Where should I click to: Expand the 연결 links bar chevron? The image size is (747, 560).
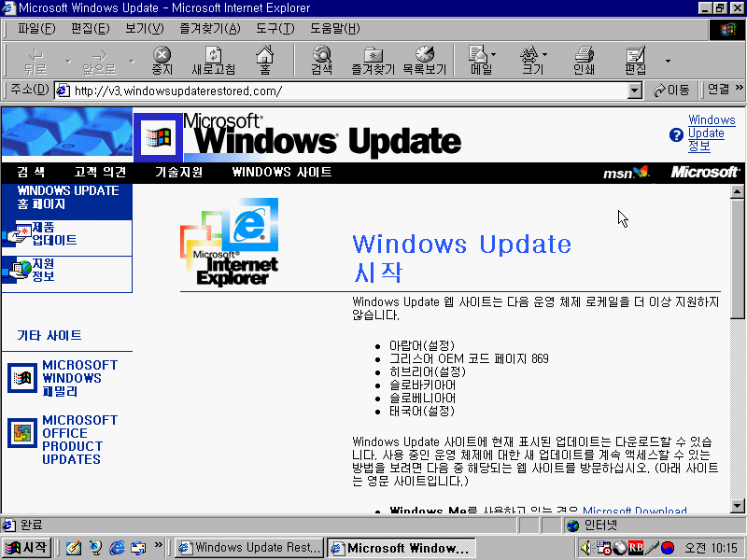[739, 88]
